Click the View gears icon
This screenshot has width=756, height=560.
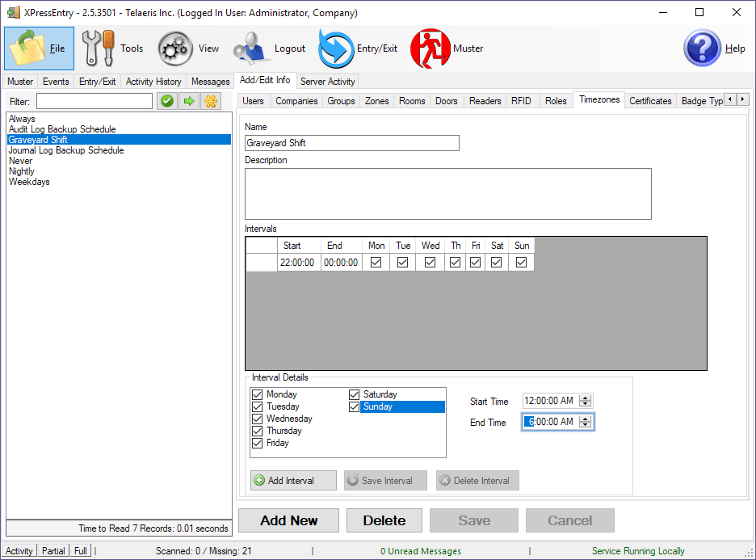(x=174, y=48)
